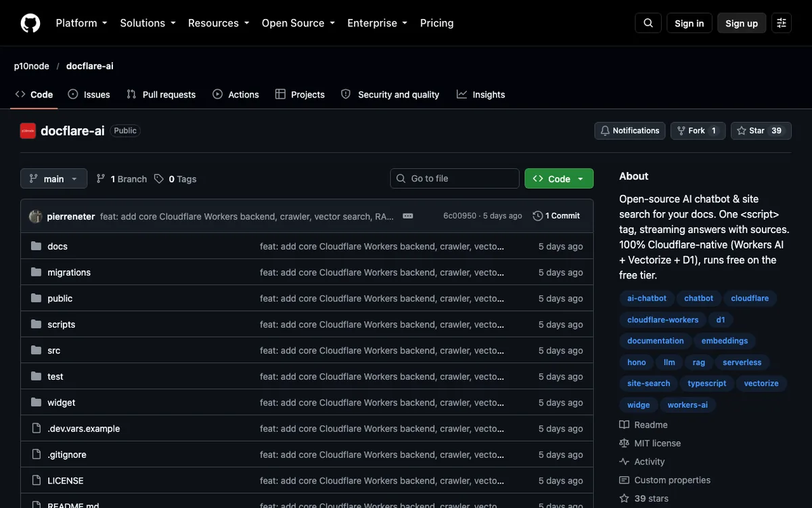This screenshot has width=812, height=508.
Task: Open the MIT license link
Action: (x=650, y=443)
